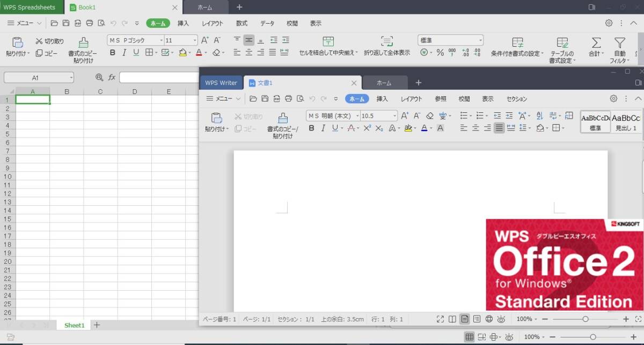Increase font size in Spreadsheets
The height and width of the screenshot is (345, 644).
point(205,40)
